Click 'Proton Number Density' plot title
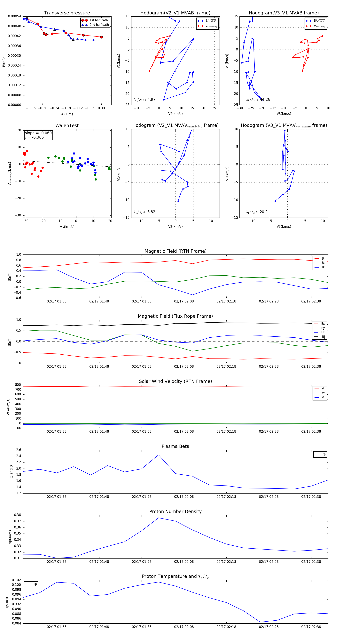This screenshot has width=351, height=644. tap(175, 511)
